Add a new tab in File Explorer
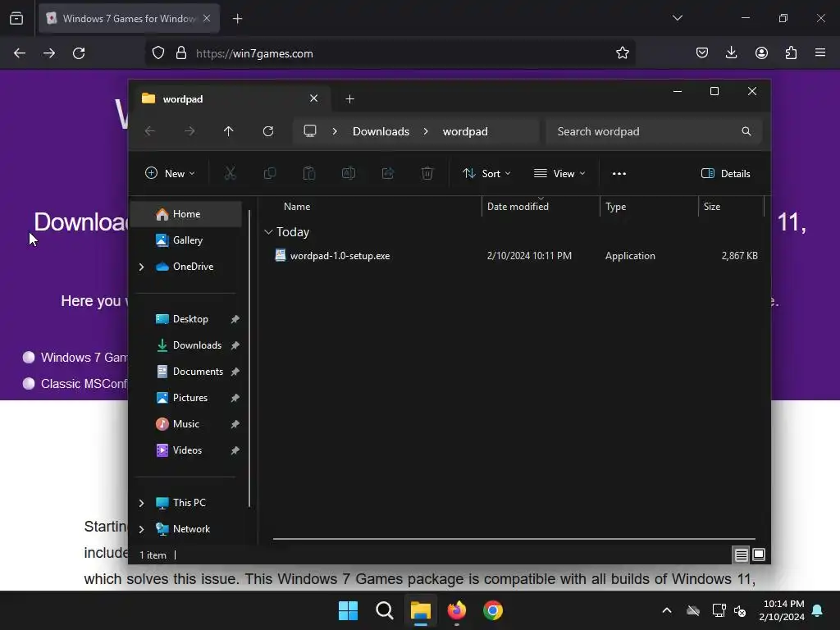 click(x=349, y=98)
